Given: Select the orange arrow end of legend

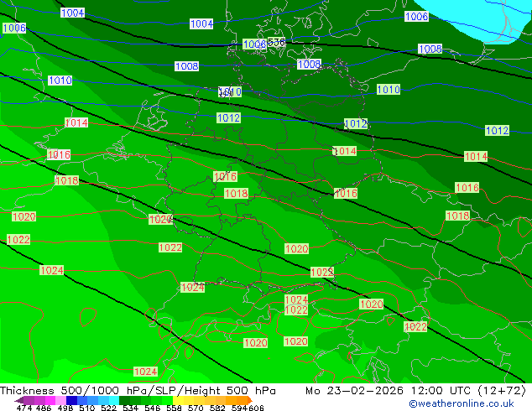Looking at the screenshot, I should point(250,400).
